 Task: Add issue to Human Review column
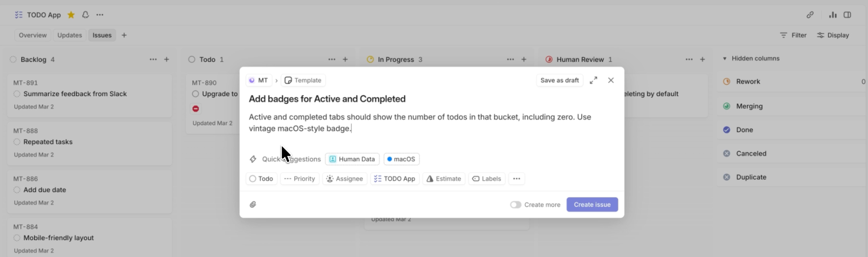[x=702, y=59]
